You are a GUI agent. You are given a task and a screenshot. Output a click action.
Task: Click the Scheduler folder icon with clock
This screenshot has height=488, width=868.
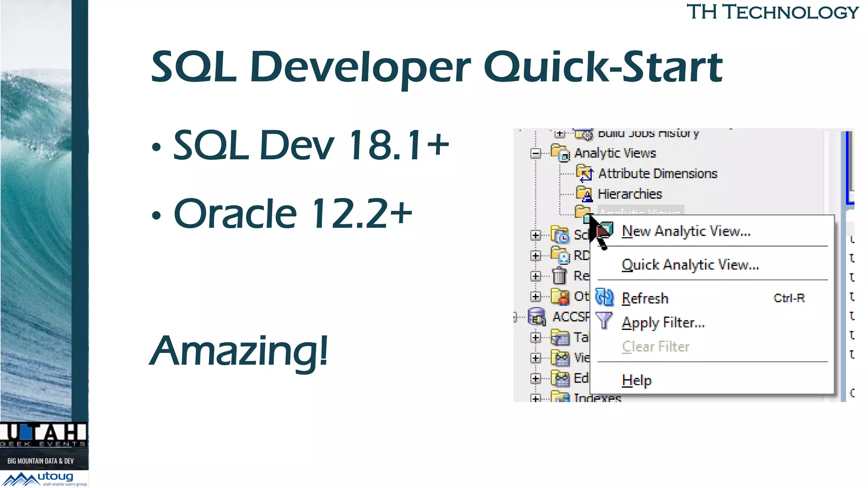point(560,235)
